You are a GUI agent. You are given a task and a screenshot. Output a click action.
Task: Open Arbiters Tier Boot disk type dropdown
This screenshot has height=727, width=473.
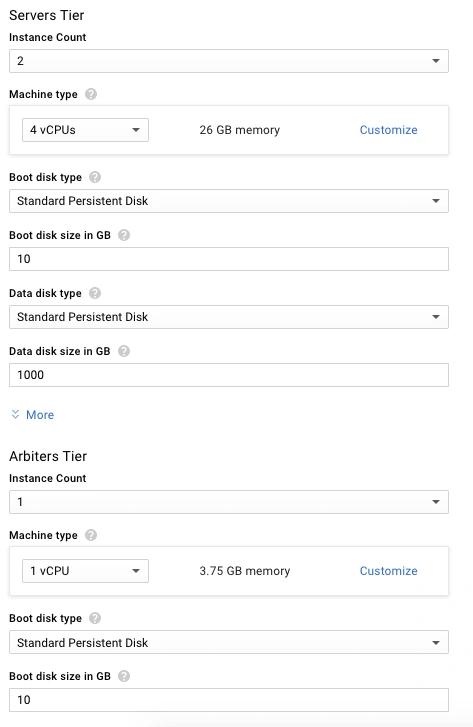coord(229,642)
